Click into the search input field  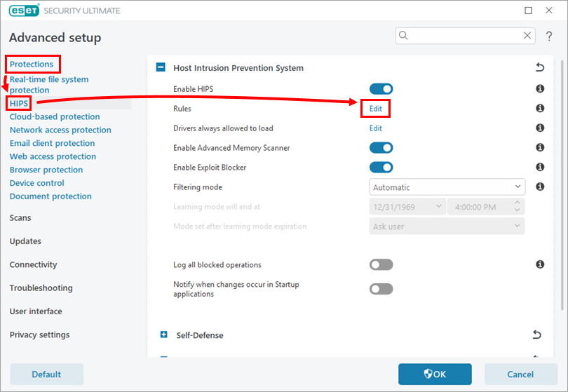click(x=465, y=36)
